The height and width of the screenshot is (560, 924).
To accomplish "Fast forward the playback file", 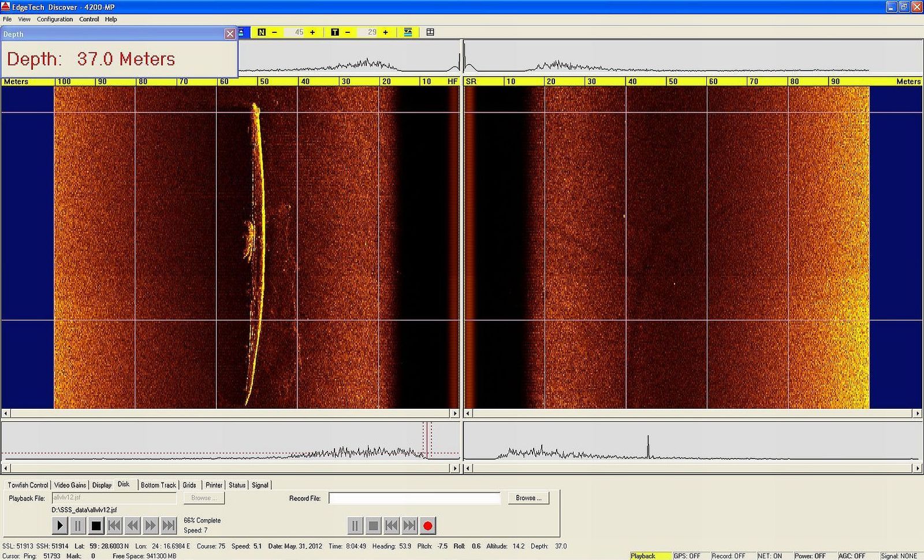I will [151, 525].
